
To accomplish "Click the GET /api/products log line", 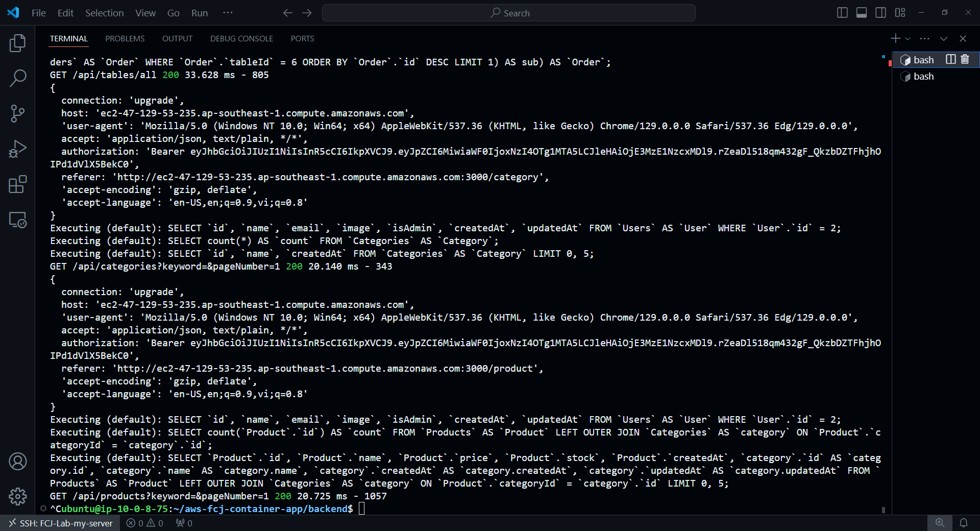I will click(218, 496).
